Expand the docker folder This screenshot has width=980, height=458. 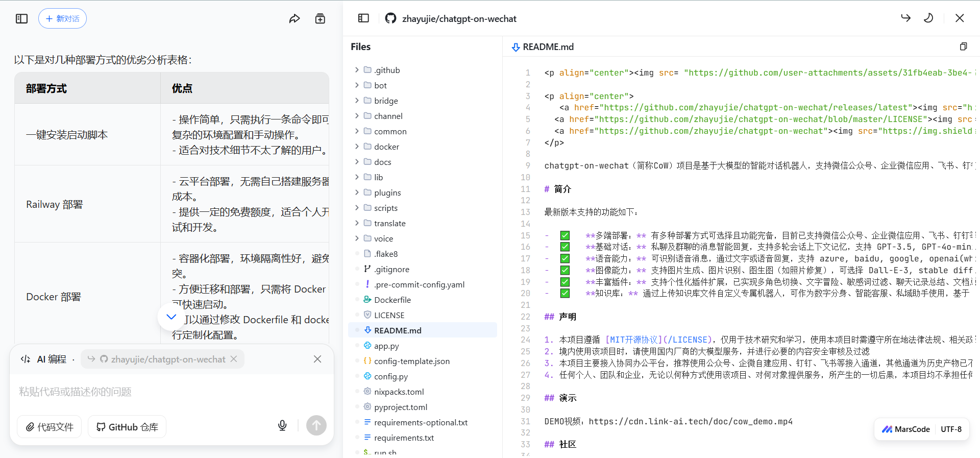[x=423, y=147]
